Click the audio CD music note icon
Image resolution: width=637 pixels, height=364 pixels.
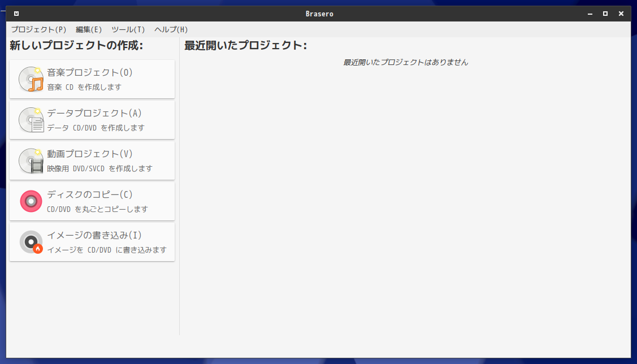click(x=31, y=79)
